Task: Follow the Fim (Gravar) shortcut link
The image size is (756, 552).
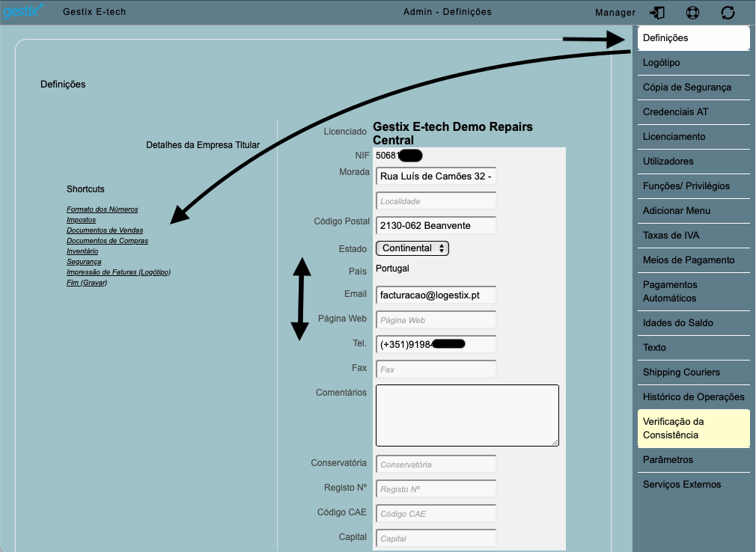Action: 87,283
